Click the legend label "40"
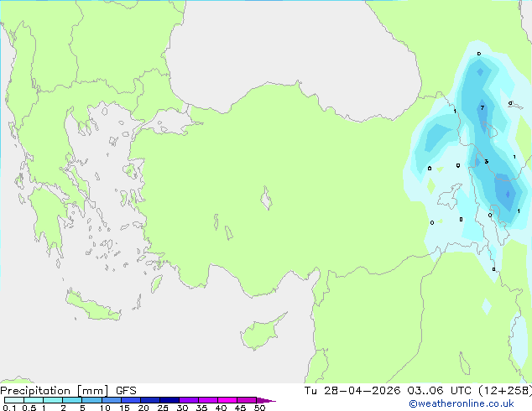The height and width of the screenshot is (411, 532). pyautogui.click(x=221, y=408)
